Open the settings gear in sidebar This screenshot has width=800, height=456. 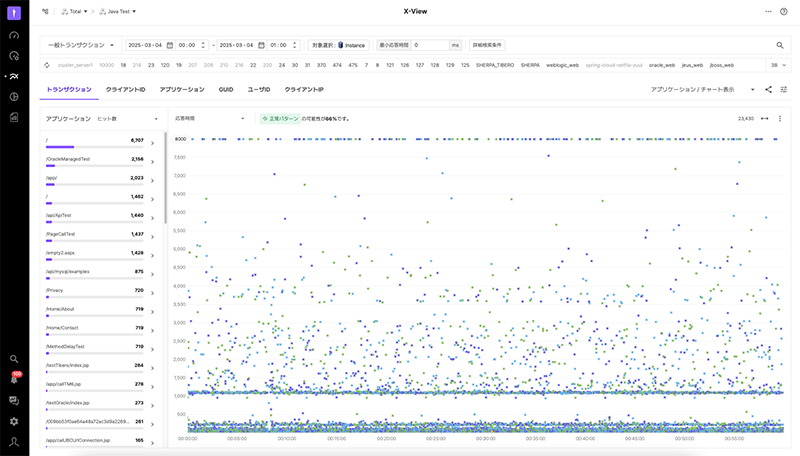14,421
